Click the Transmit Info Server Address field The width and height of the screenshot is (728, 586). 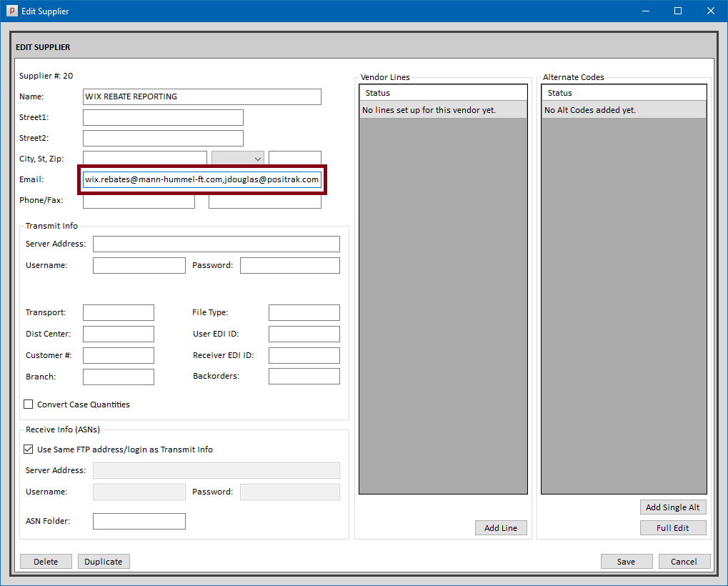(x=216, y=244)
